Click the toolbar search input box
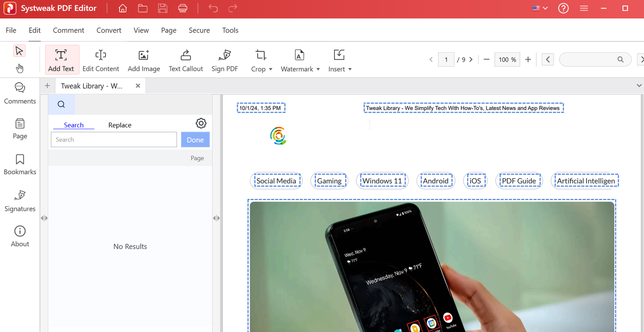The image size is (644, 332). click(x=595, y=60)
